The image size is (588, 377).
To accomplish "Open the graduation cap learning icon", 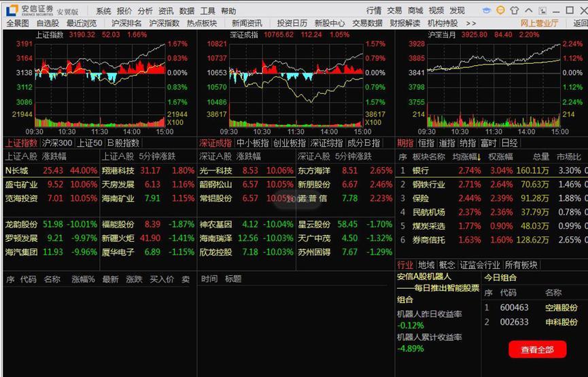I will tap(487, 10).
